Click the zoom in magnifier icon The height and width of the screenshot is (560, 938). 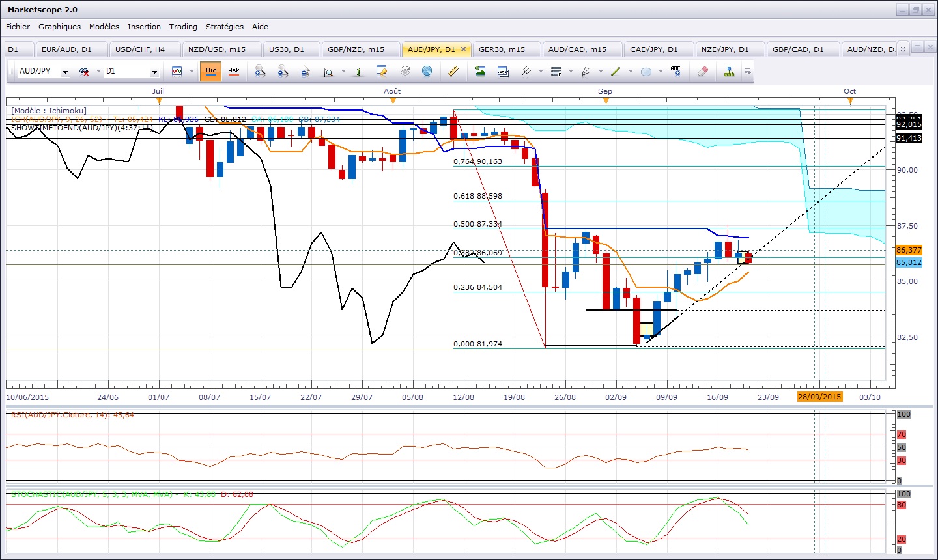260,72
